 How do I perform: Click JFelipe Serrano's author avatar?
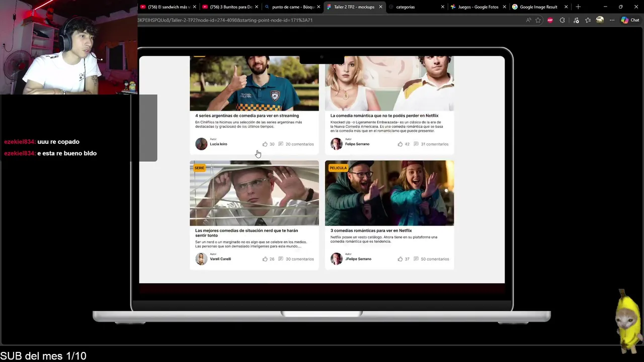click(337, 259)
